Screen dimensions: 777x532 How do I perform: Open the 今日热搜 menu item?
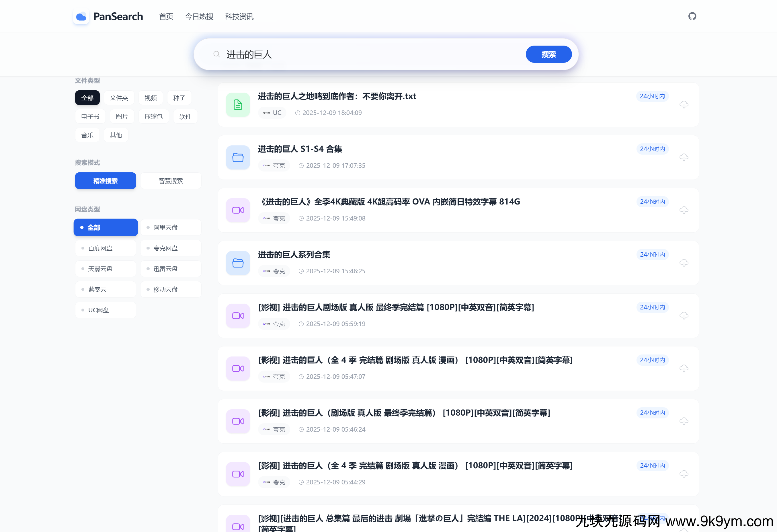click(199, 17)
